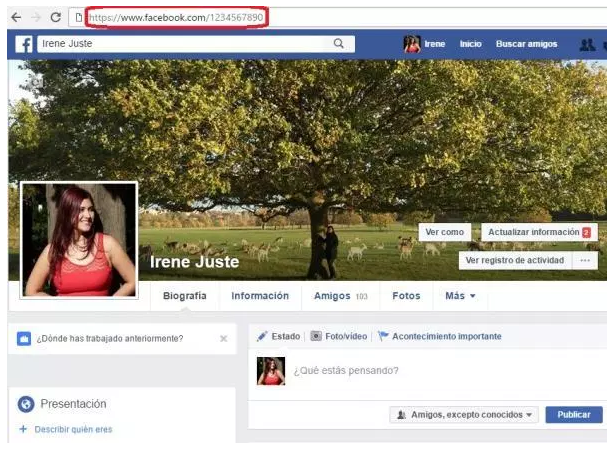Open the three-dots more options button
The image size is (613, 468).
[585, 260]
